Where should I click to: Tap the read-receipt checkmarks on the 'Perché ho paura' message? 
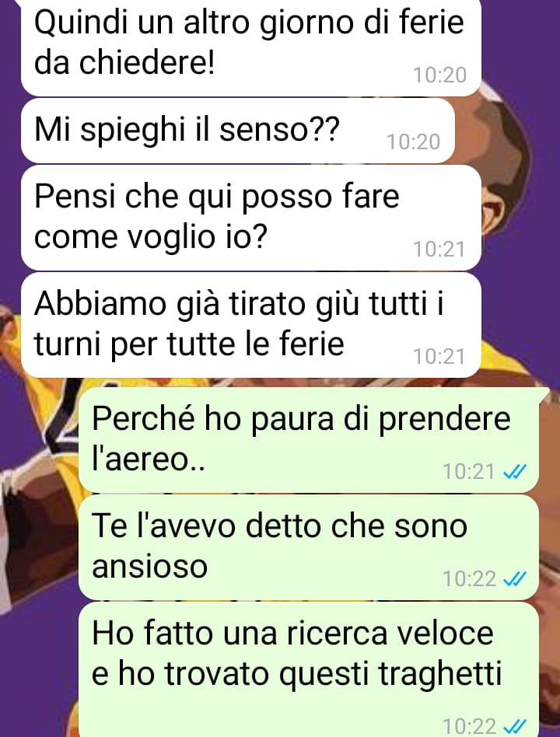point(514,471)
